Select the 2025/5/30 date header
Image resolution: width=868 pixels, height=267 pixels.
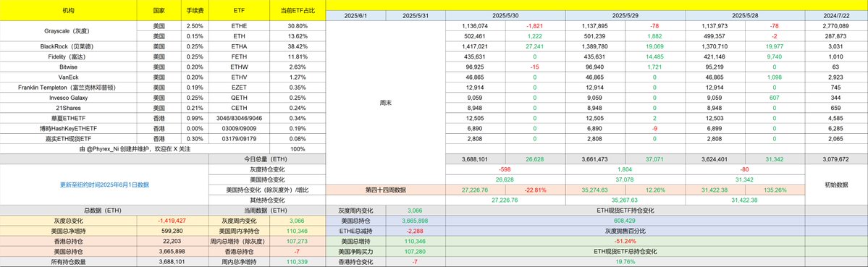505,15
